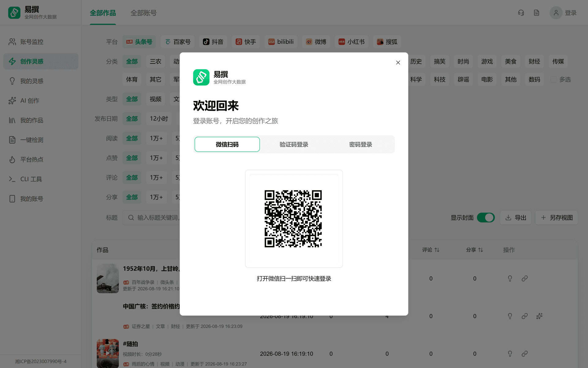Select the 头条号 platform filter
Viewport: 588px width, 368px height.
tap(139, 42)
